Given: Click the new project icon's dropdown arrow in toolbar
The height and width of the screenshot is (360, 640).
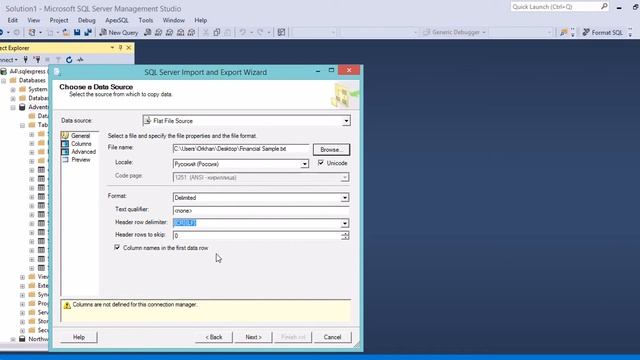Looking at the screenshot, I should tap(40, 32).
